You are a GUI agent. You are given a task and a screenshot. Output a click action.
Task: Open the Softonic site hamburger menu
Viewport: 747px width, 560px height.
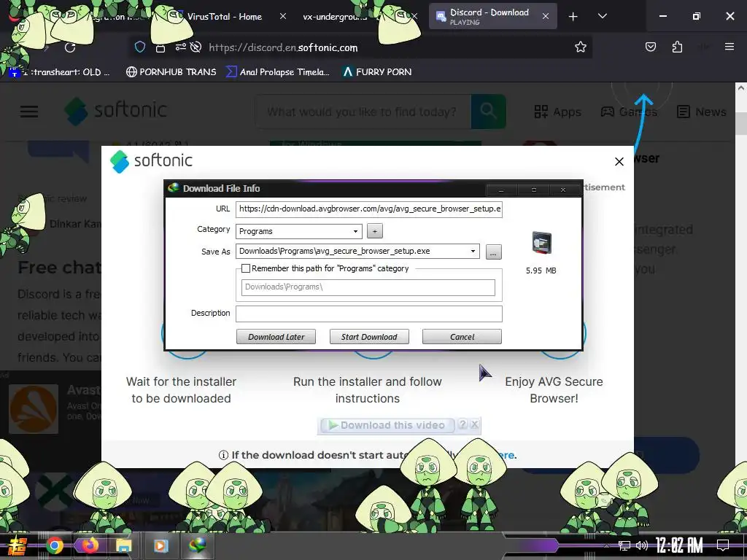tap(29, 112)
